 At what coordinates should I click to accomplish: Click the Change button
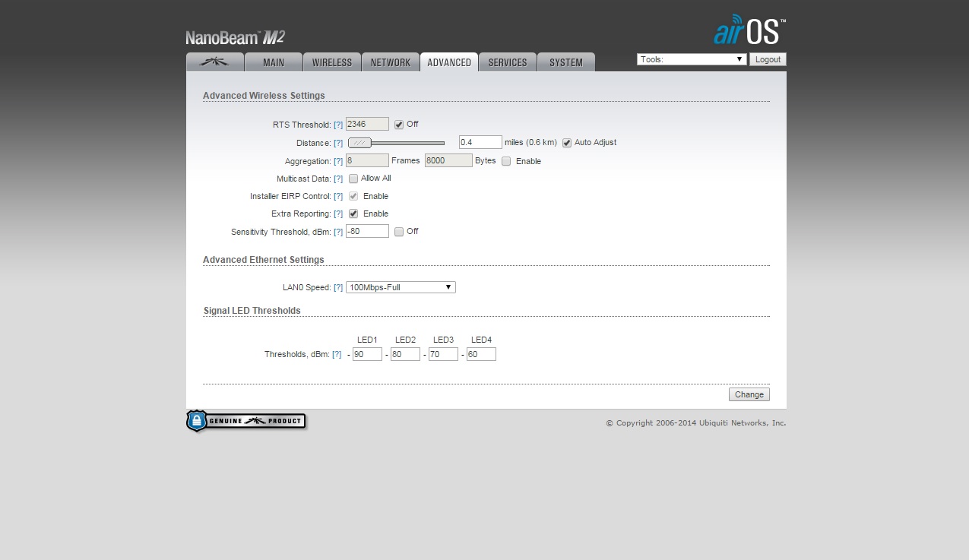point(749,394)
